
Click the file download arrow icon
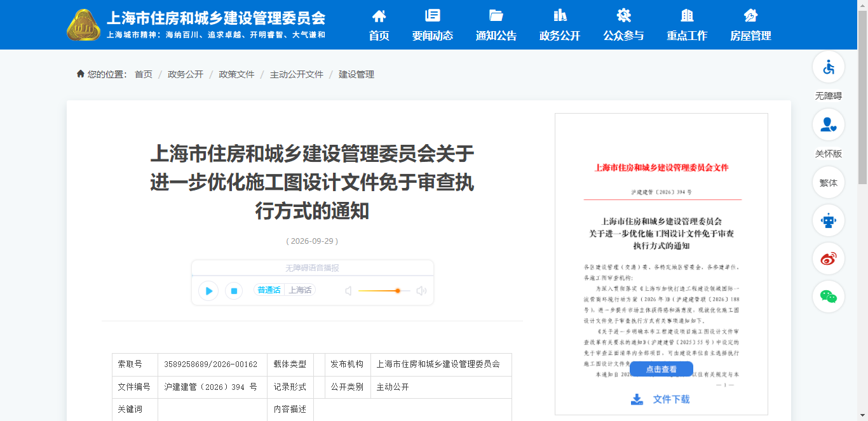[637, 399]
